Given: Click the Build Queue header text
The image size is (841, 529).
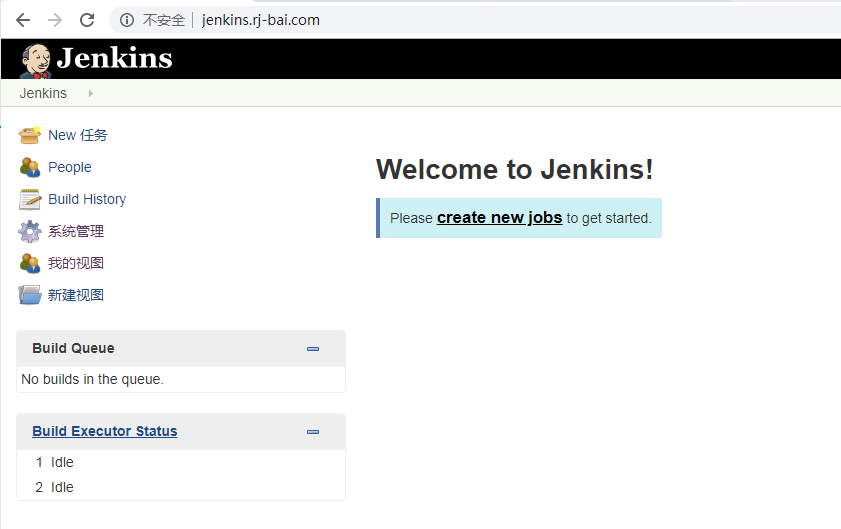Looking at the screenshot, I should point(73,348).
